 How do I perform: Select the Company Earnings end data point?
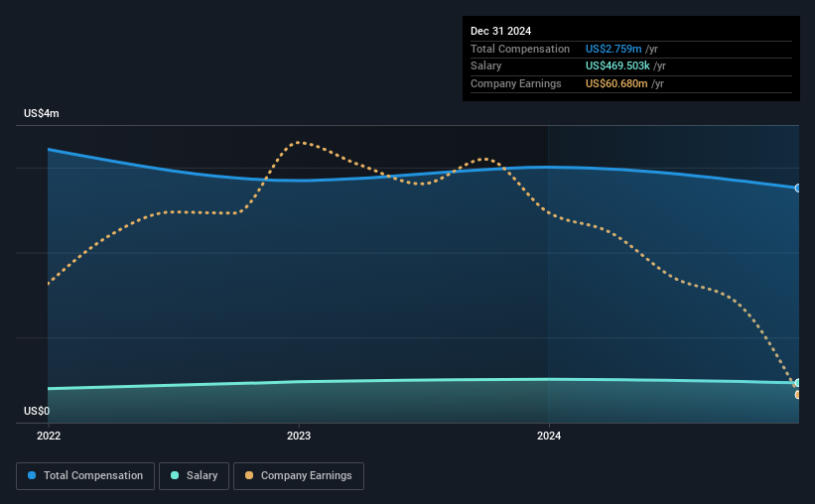[x=797, y=395]
